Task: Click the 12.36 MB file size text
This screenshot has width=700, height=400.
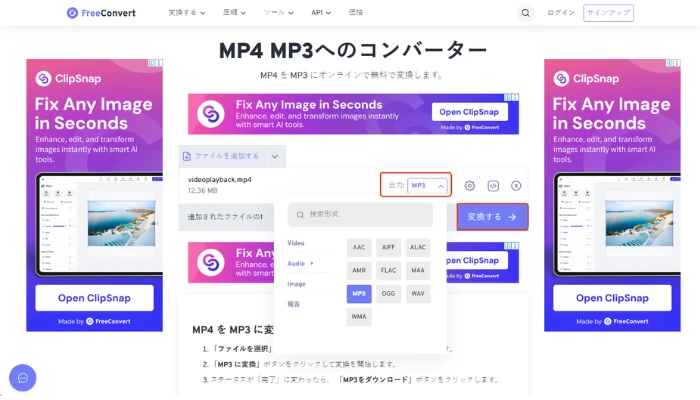Action: [x=203, y=191]
